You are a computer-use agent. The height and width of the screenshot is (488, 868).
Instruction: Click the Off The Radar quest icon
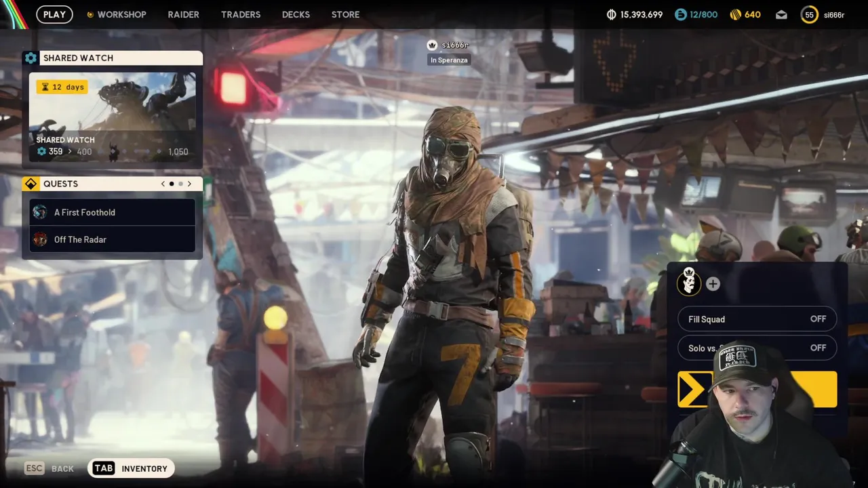click(x=40, y=239)
